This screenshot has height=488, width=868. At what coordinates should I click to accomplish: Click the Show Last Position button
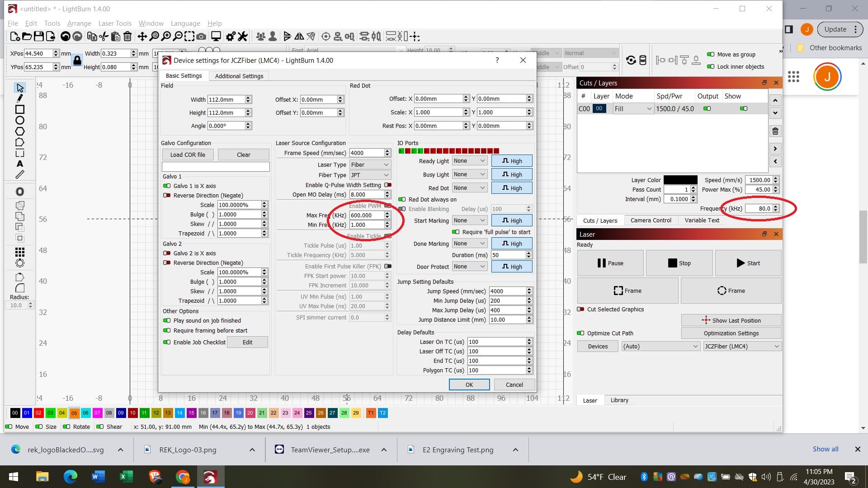731,320
